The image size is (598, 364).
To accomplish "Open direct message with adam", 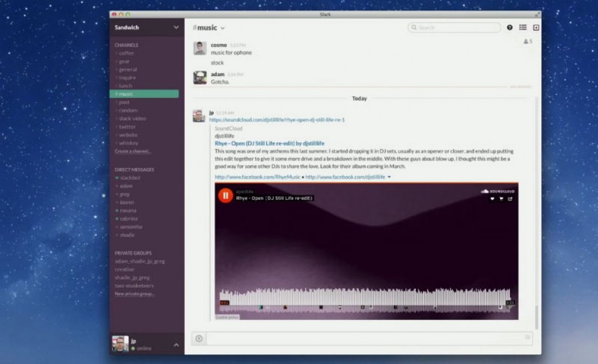I will point(126,186).
